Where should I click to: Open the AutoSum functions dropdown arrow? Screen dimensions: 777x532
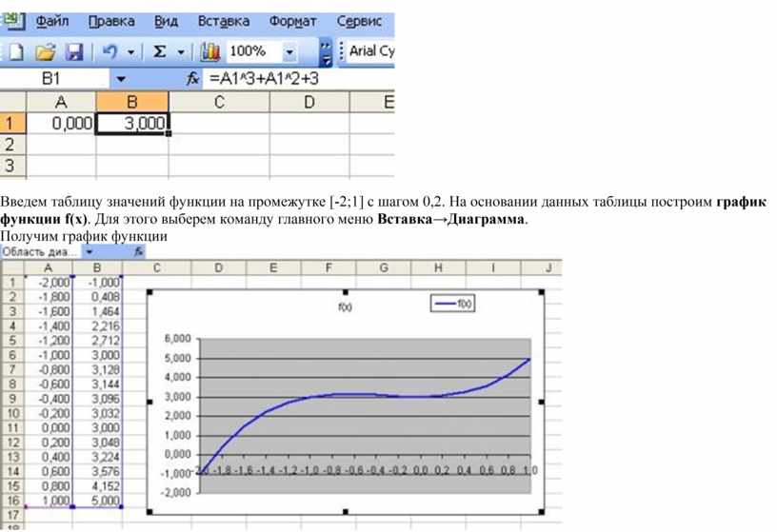180,52
